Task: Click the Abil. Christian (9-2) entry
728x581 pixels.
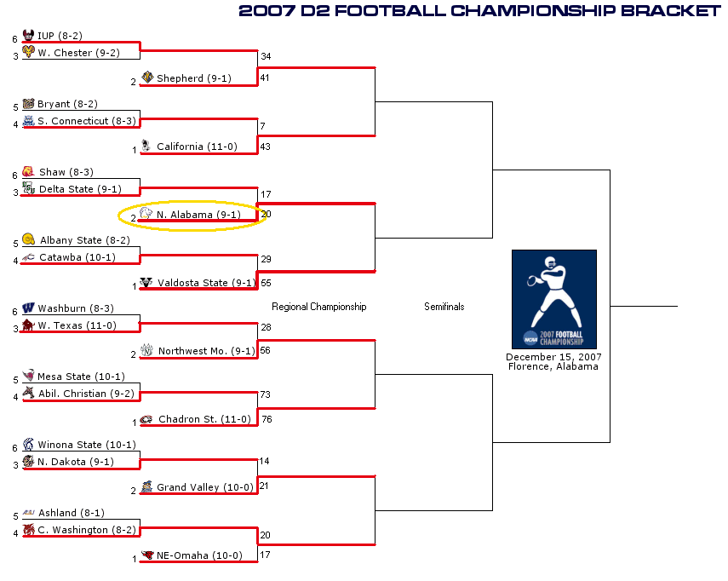Action: point(85,394)
